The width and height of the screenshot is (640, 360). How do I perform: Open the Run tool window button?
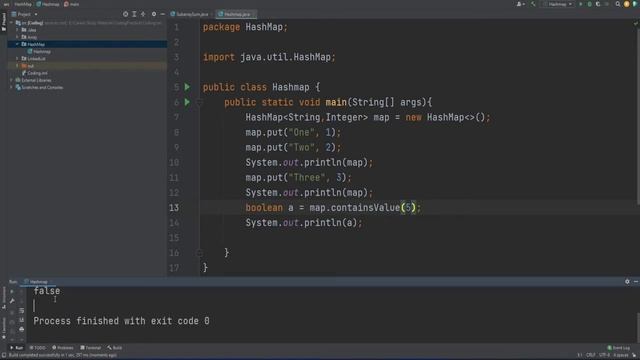[x=17, y=348]
